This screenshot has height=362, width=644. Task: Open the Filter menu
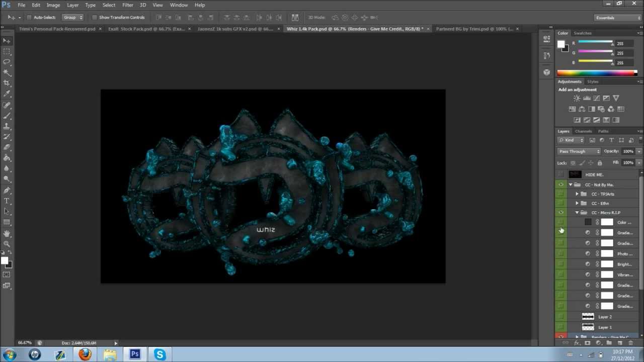(x=127, y=5)
